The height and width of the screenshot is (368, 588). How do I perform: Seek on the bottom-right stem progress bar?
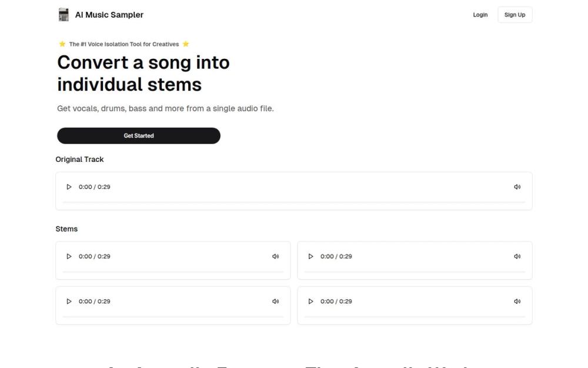415,317
